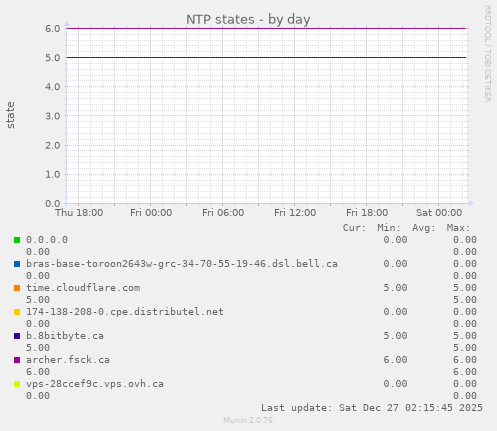This screenshot has height=431, width=497.
Task: Select the time.cloudflare.com legend entry
Action: click(x=83, y=288)
